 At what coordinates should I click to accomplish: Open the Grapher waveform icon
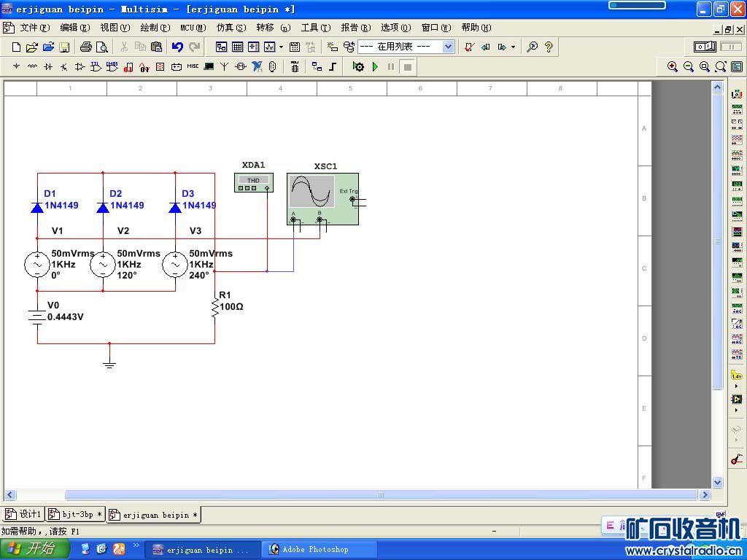(270, 47)
